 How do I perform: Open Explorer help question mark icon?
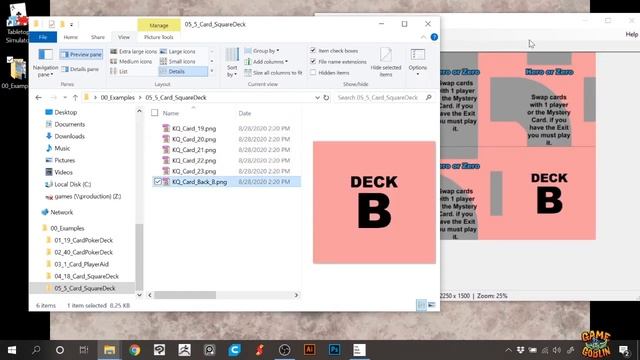[x=434, y=37]
